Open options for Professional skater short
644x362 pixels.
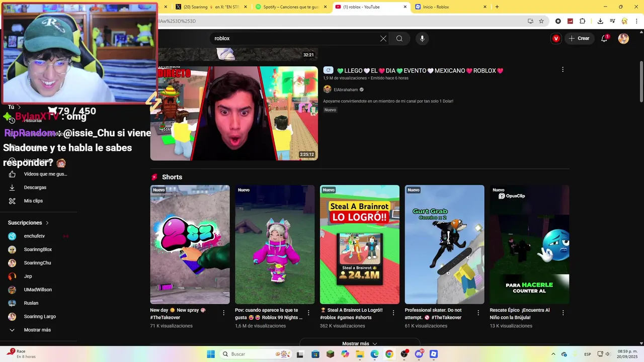[x=478, y=313]
